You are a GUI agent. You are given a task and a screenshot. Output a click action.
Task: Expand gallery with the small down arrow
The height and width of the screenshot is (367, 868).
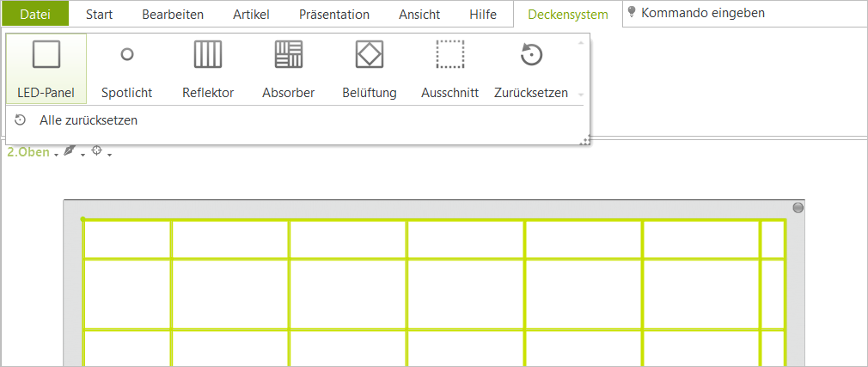coord(581,95)
